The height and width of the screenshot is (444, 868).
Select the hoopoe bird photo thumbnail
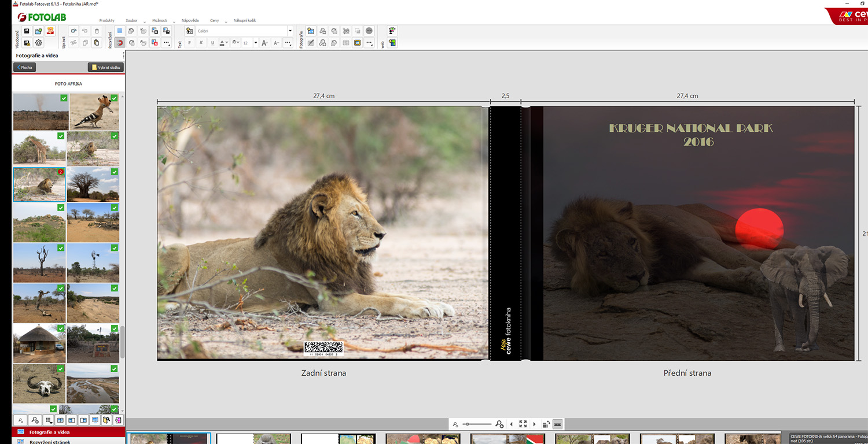94,112
